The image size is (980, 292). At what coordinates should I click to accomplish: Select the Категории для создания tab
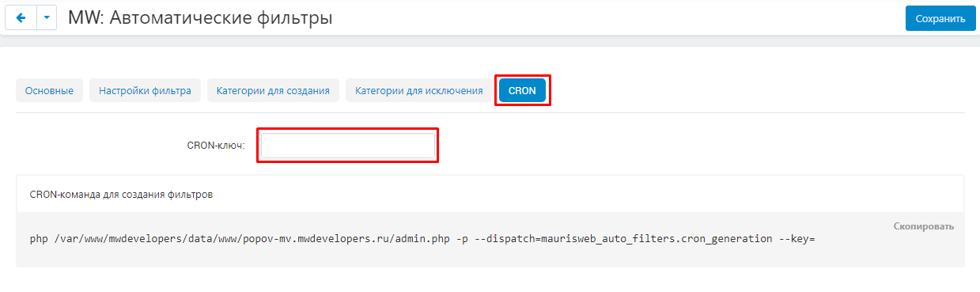273,91
